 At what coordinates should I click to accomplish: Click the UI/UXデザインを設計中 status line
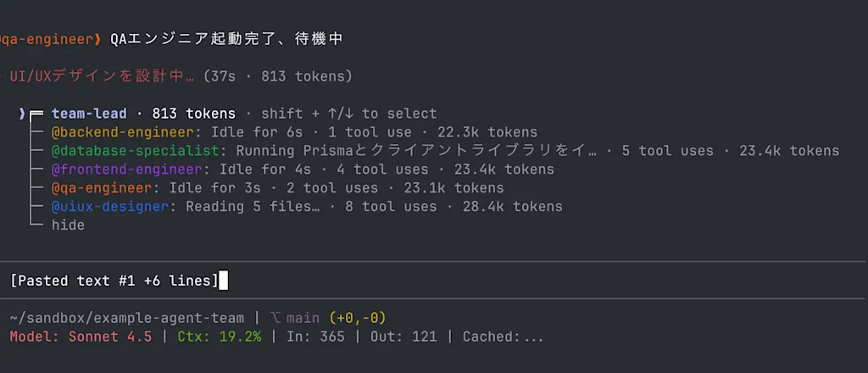coord(102,76)
